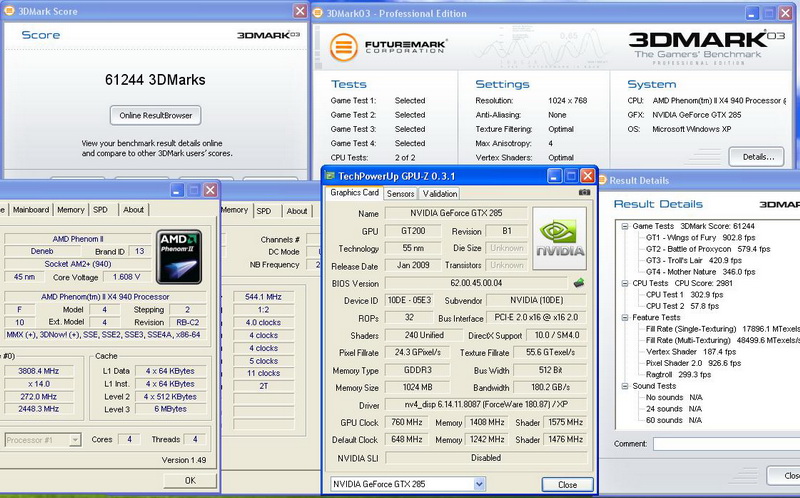The width and height of the screenshot is (800, 498).
Task: Open the SPD tab in rear CPU-Z window
Action: coord(264,211)
